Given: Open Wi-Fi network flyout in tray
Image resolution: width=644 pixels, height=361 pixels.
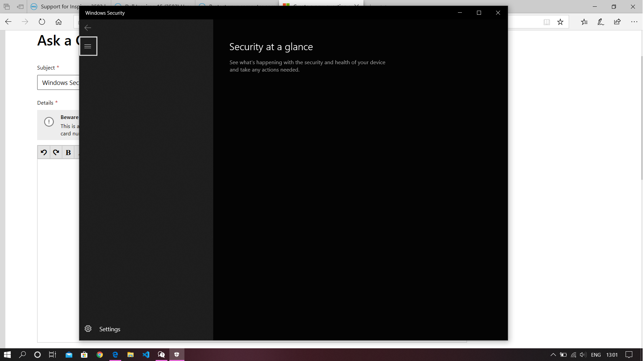Looking at the screenshot, I should click(574, 355).
